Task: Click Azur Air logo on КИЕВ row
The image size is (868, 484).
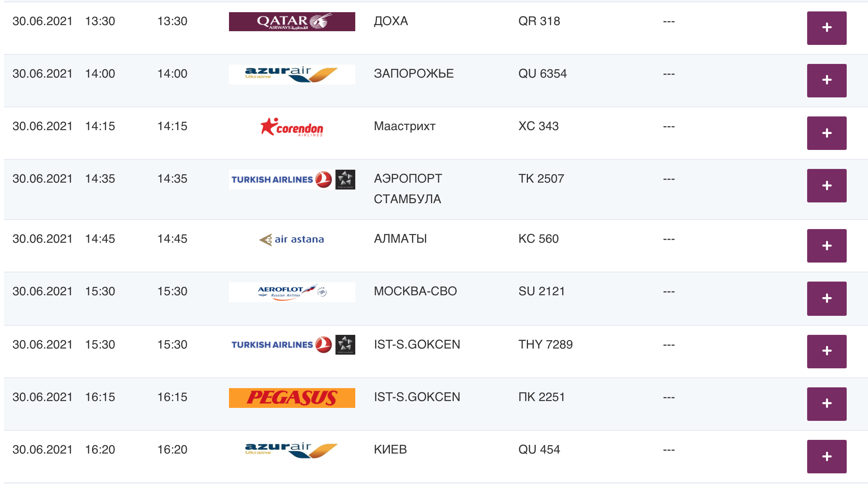Action: [292, 450]
